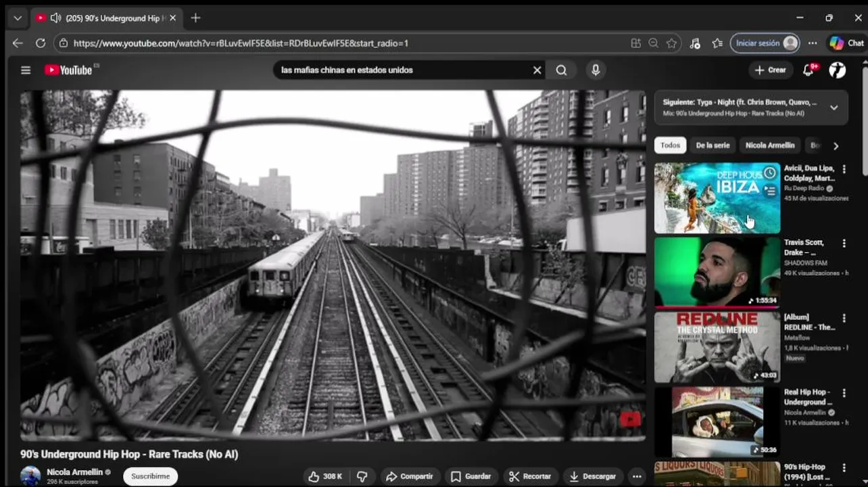
Task: Add Deep House Ibiza to Watch Later
Action: pyautogui.click(x=769, y=174)
